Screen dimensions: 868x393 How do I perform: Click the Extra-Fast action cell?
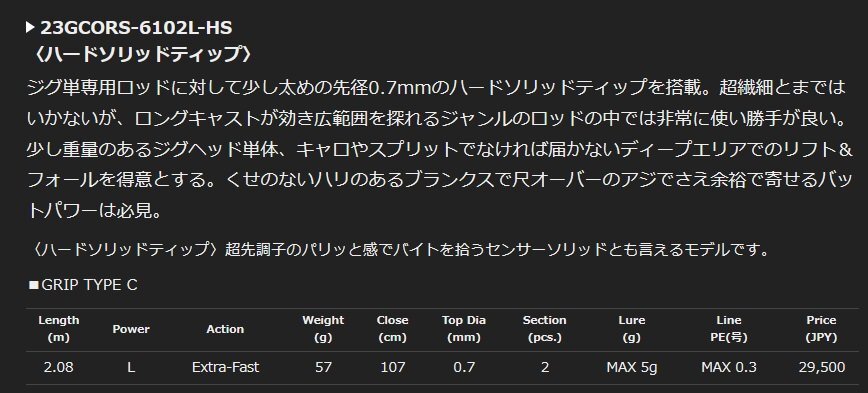click(225, 367)
